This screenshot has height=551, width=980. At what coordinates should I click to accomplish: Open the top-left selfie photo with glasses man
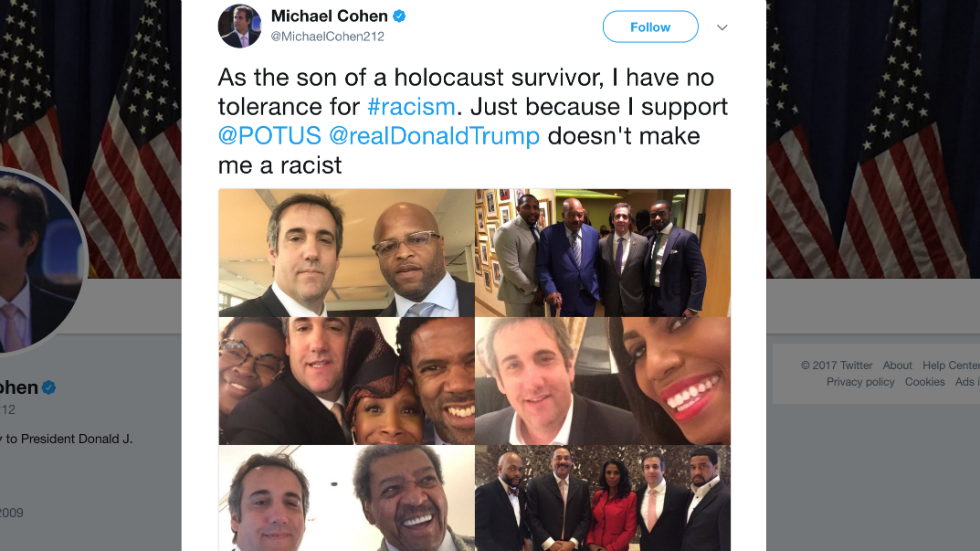coord(346,252)
